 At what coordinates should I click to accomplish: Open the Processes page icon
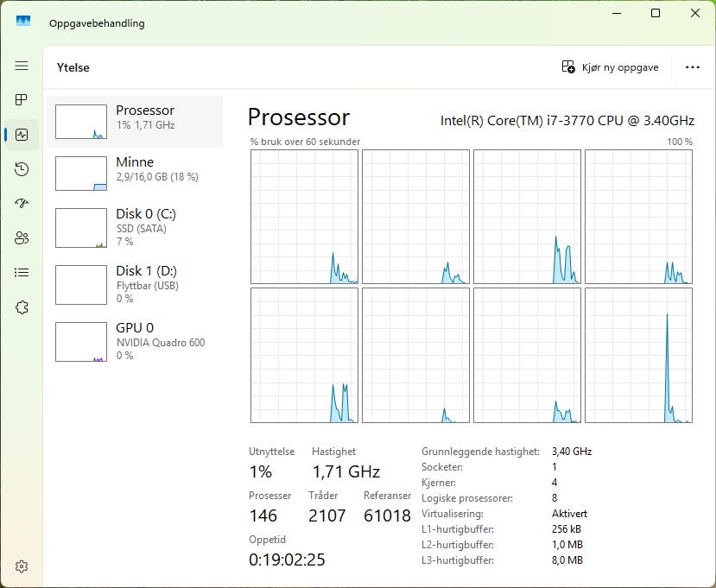point(22,99)
